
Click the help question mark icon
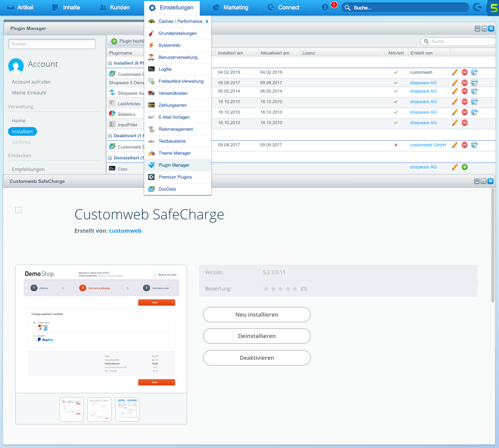tap(325, 8)
